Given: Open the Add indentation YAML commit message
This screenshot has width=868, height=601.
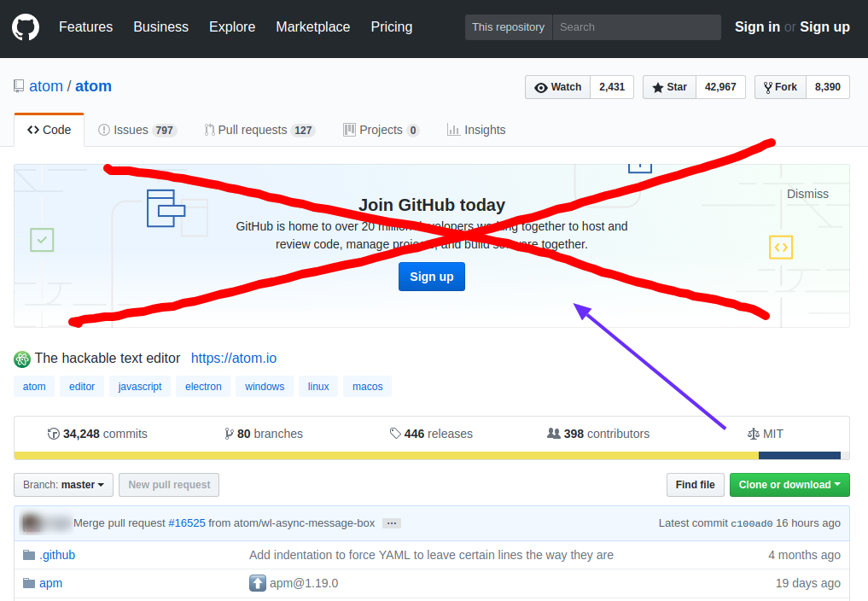Looking at the screenshot, I should 431,555.
